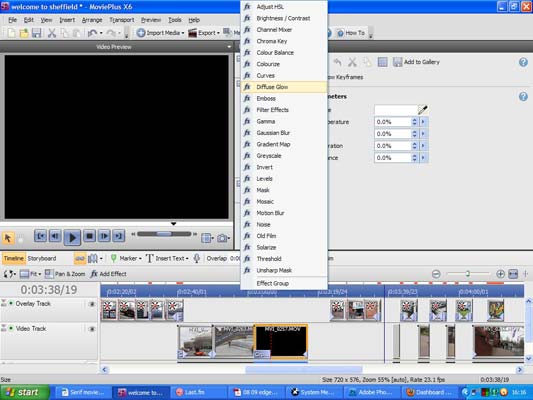This screenshot has height=400, width=533.
Task: Open the Insert menu
Action: pyautogui.click(x=67, y=20)
